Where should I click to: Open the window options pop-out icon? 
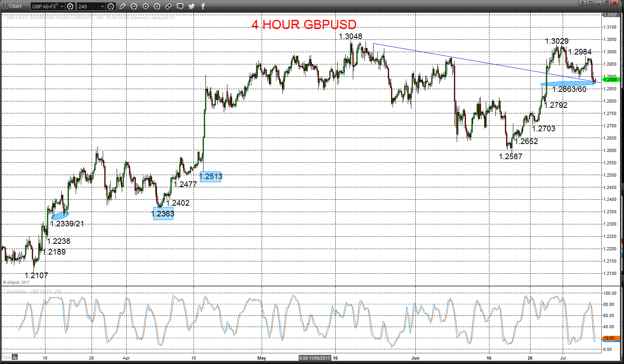(590, 3)
